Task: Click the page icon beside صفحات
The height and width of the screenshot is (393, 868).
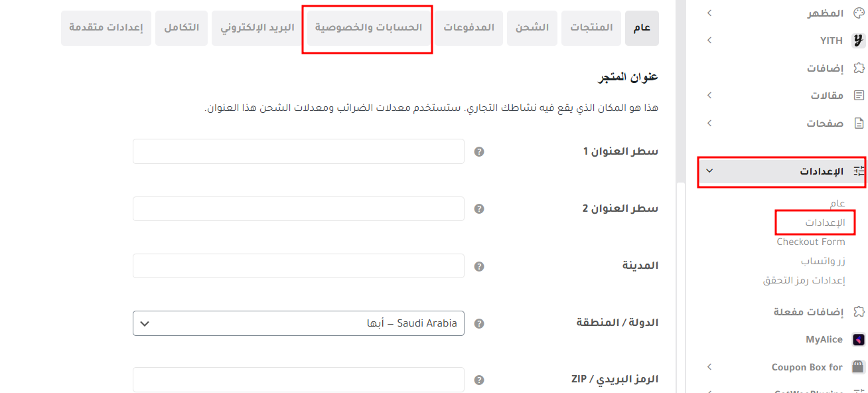Action: coord(859,123)
